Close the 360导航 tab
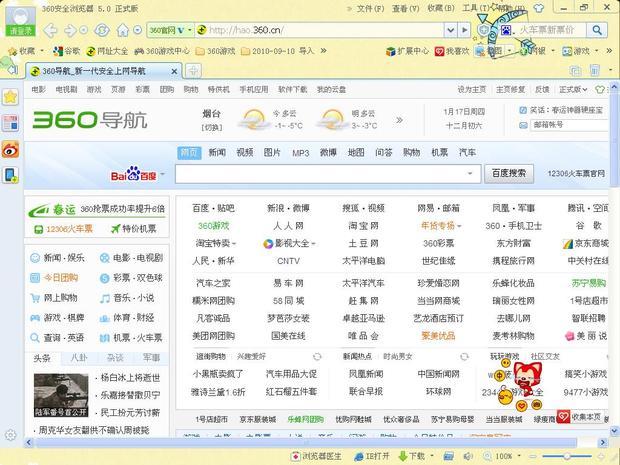Viewport: 620px width, 465px height. [x=174, y=72]
